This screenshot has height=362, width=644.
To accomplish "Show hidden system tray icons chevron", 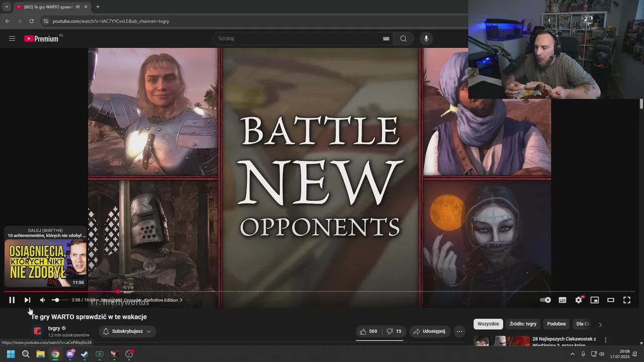I will 572,354.
